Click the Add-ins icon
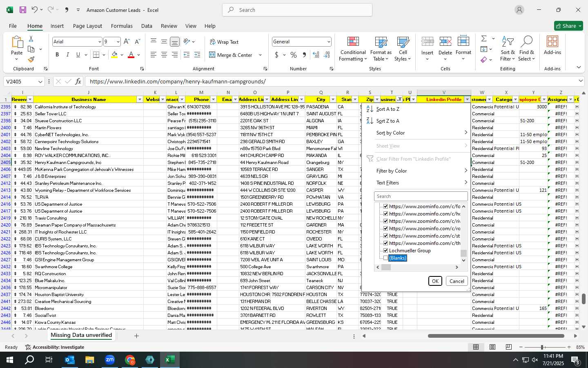Viewport: 588px width, 368px height. [x=552, y=45]
